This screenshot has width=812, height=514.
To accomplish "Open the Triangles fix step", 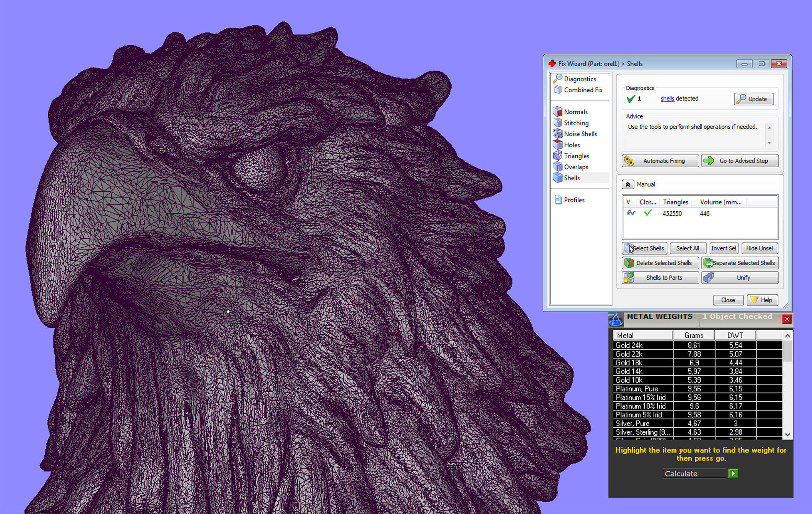I will [x=576, y=156].
